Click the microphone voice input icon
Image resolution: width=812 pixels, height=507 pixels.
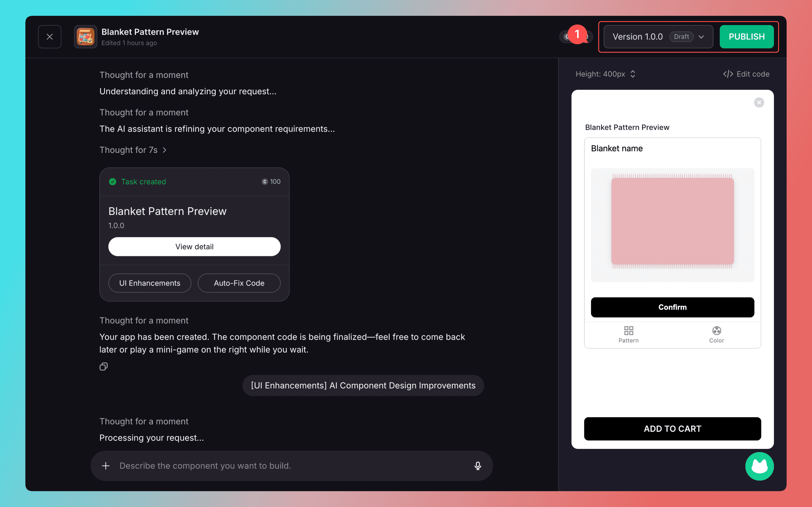coord(477,465)
